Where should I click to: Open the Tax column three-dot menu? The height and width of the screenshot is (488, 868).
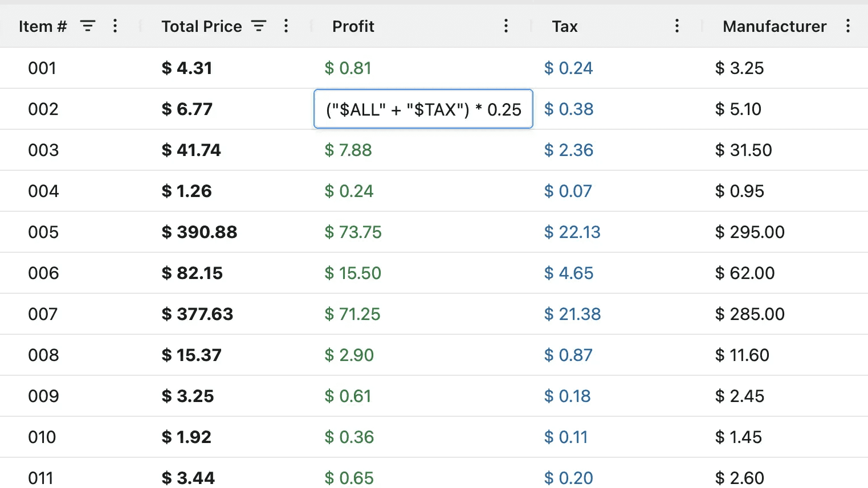click(x=677, y=26)
